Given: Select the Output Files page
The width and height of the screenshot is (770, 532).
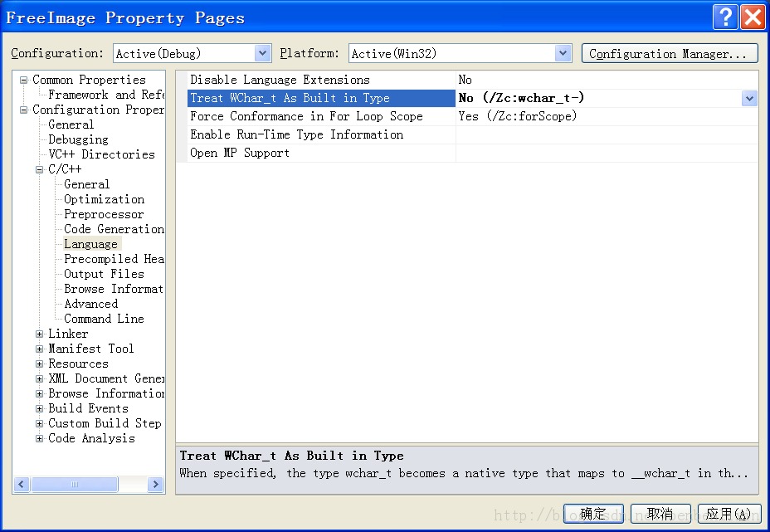Looking at the screenshot, I should [104, 274].
